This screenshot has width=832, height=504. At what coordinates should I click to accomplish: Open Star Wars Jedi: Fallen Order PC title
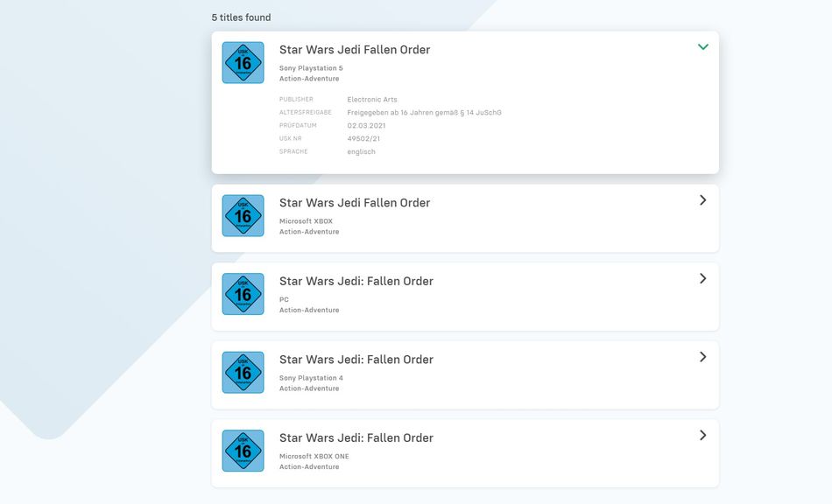356,282
